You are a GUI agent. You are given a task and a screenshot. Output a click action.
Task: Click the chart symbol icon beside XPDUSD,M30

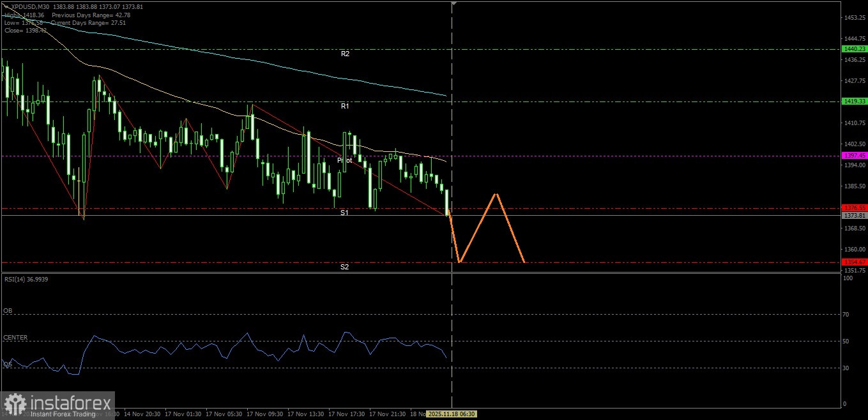click(x=6, y=6)
